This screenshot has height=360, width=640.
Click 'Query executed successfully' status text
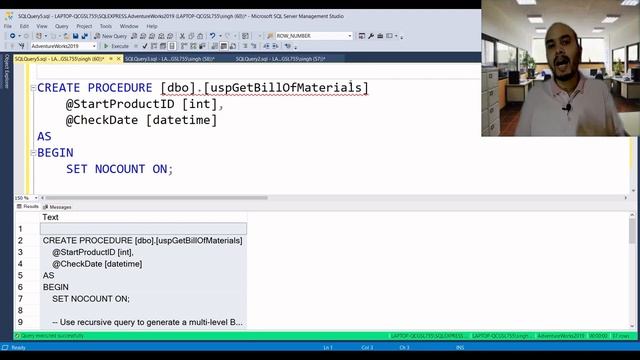[x=52, y=336]
